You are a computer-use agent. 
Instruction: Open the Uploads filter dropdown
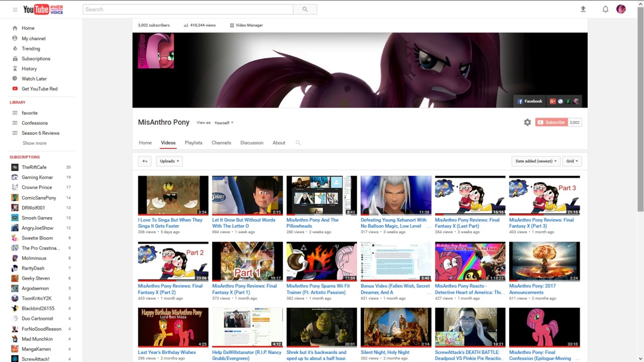(169, 161)
